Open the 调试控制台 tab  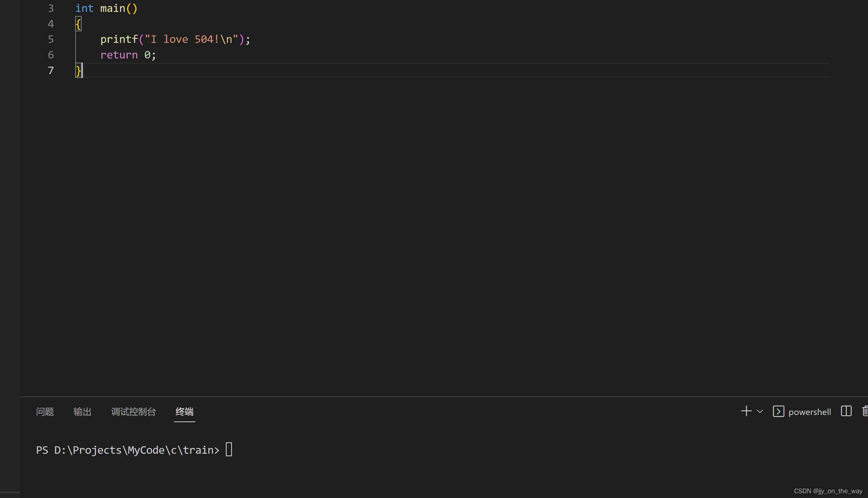coord(133,412)
